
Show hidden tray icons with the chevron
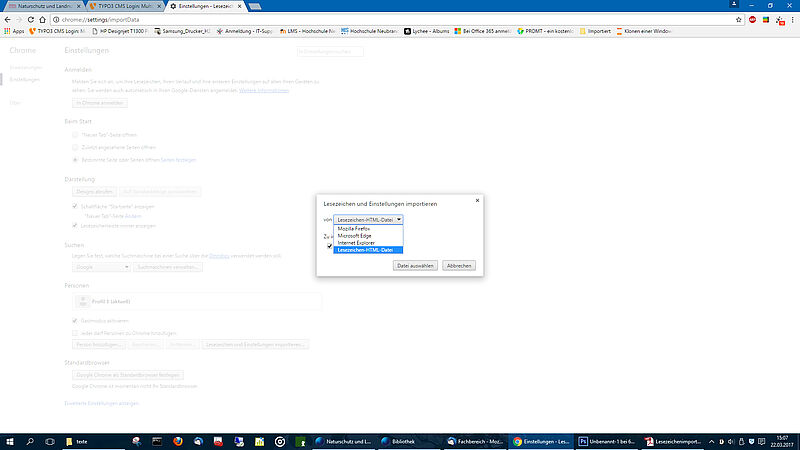711,441
